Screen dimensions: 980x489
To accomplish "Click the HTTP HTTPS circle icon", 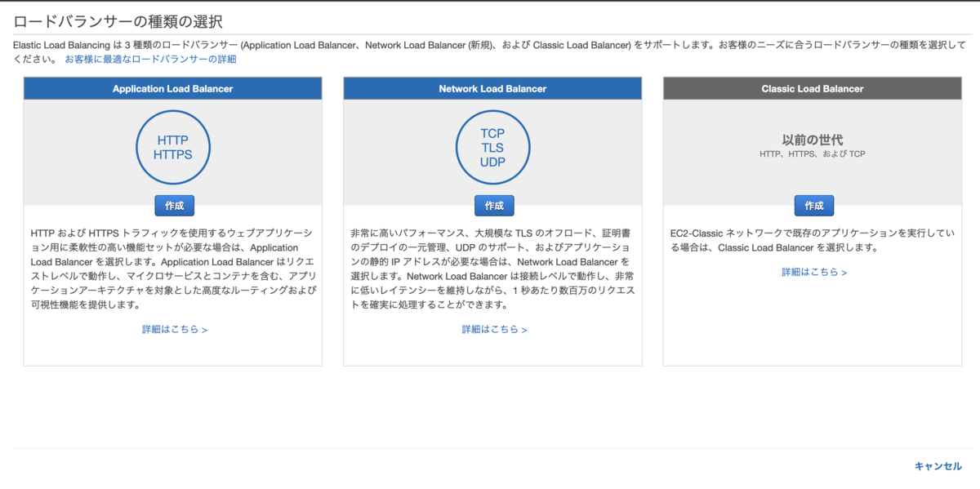I will tap(173, 147).
